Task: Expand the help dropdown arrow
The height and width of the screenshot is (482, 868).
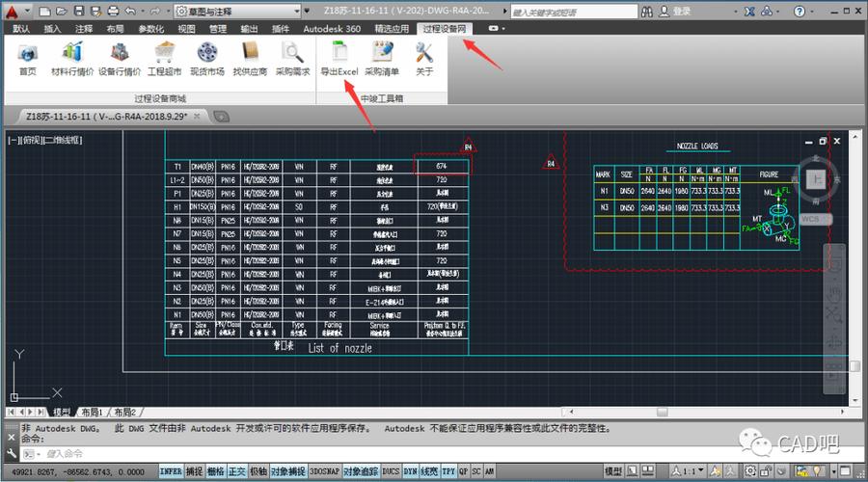Action: (x=812, y=11)
